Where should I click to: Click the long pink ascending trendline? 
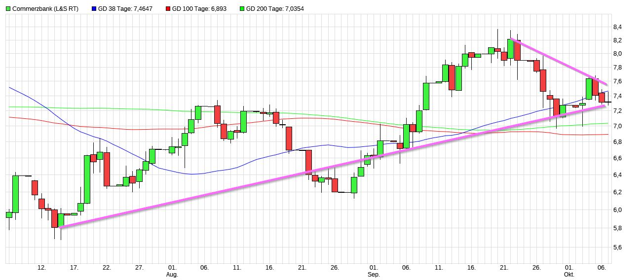[333, 166]
